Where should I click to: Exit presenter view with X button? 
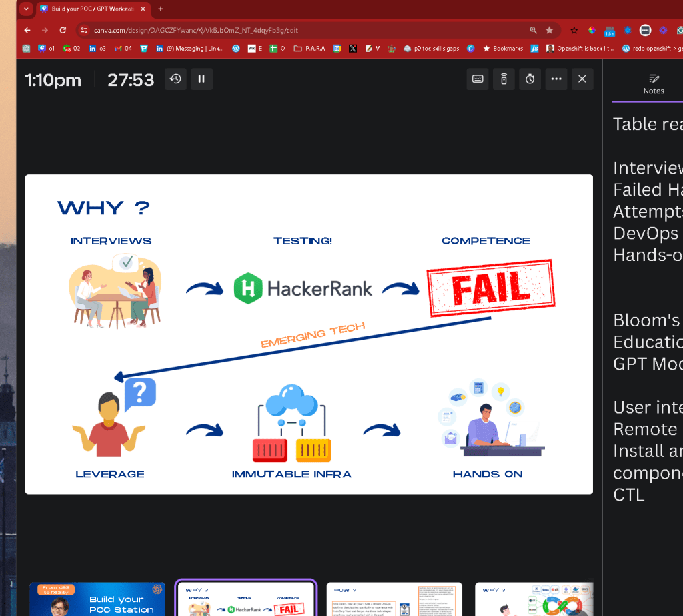582,79
